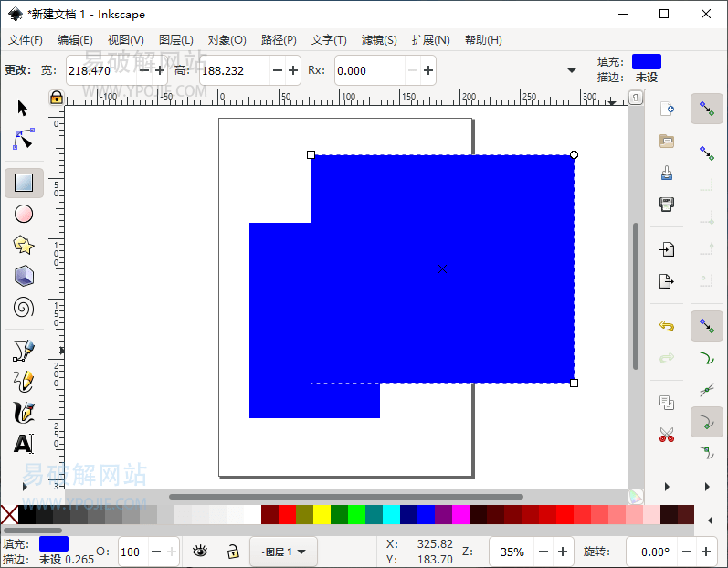Increase rectangle width with plus button

(x=160, y=70)
